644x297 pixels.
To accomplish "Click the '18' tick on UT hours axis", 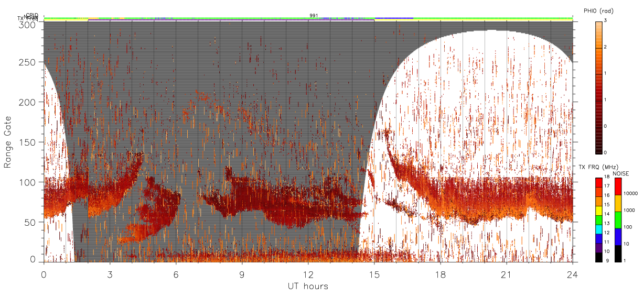I will (x=440, y=274).
